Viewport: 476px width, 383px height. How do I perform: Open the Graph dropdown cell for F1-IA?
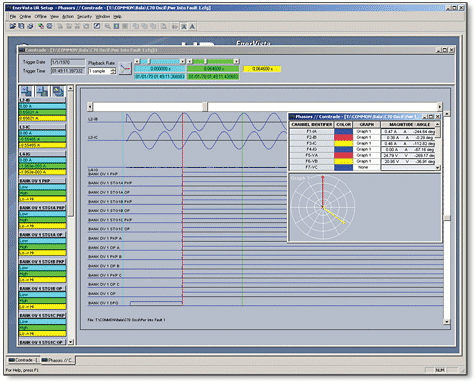[x=366, y=131]
